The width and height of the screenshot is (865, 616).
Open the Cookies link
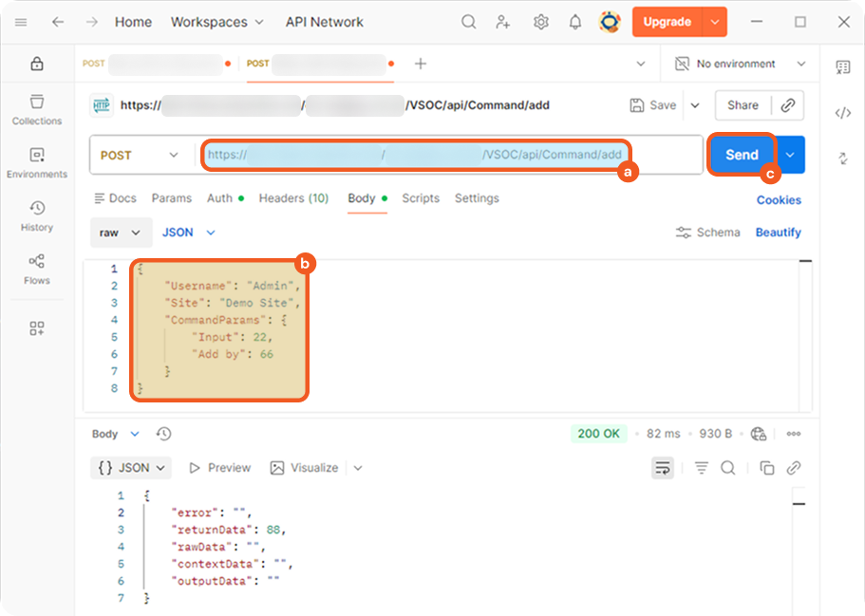coord(779,200)
